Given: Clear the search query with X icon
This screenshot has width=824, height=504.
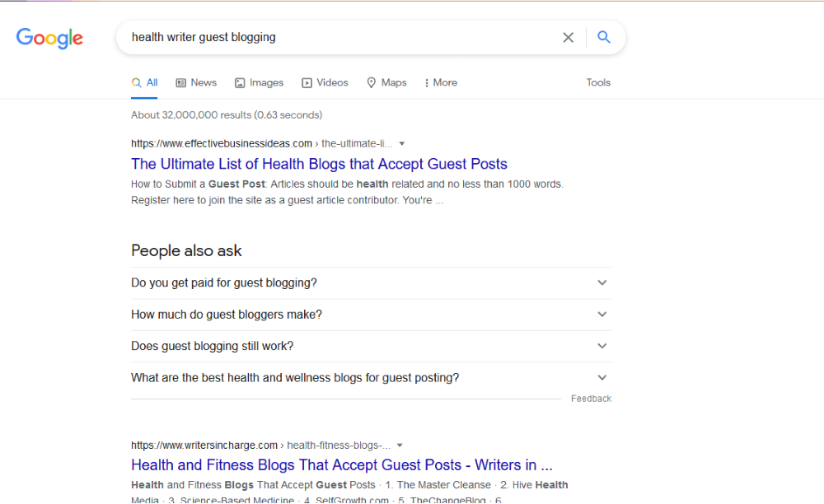Looking at the screenshot, I should 568,37.
